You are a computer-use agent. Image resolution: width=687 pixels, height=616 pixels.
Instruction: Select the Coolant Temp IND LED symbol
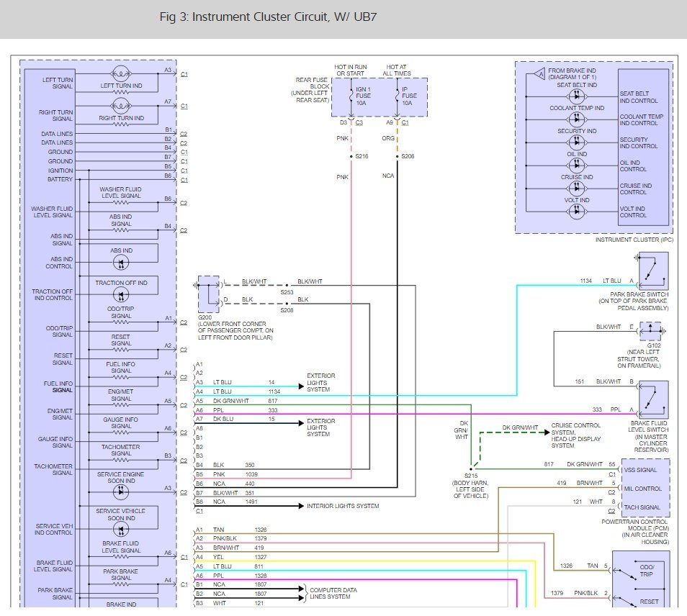(x=577, y=119)
